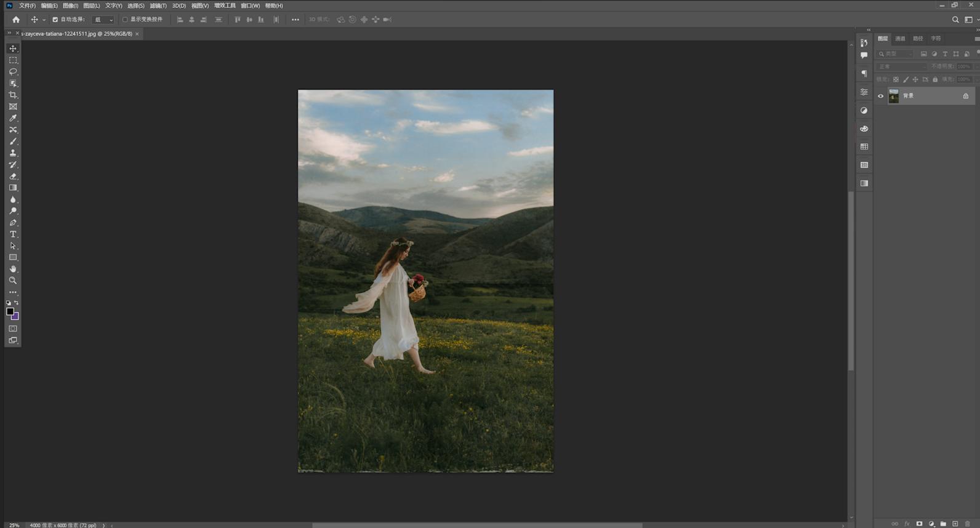The image size is (980, 528).
Task: Open the 滤镜(T) menu
Action: (x=158, y=6)
